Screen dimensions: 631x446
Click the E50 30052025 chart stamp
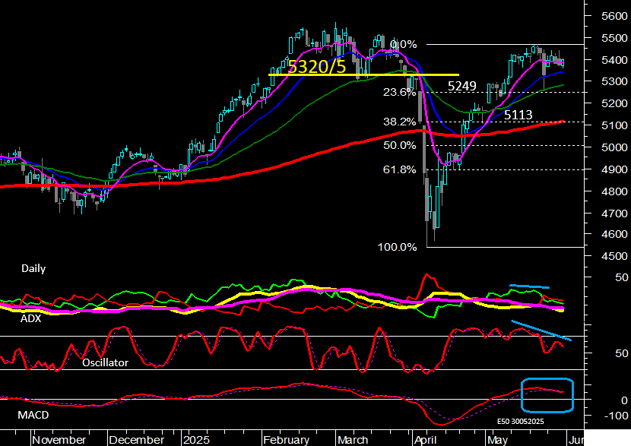520,421
